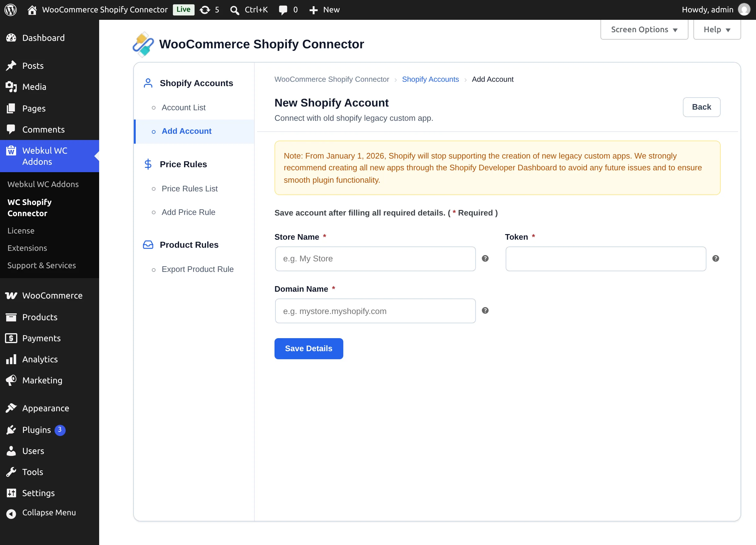
Task: Click the Webkul WC Addons bag icon
Action: coord(11,150)
